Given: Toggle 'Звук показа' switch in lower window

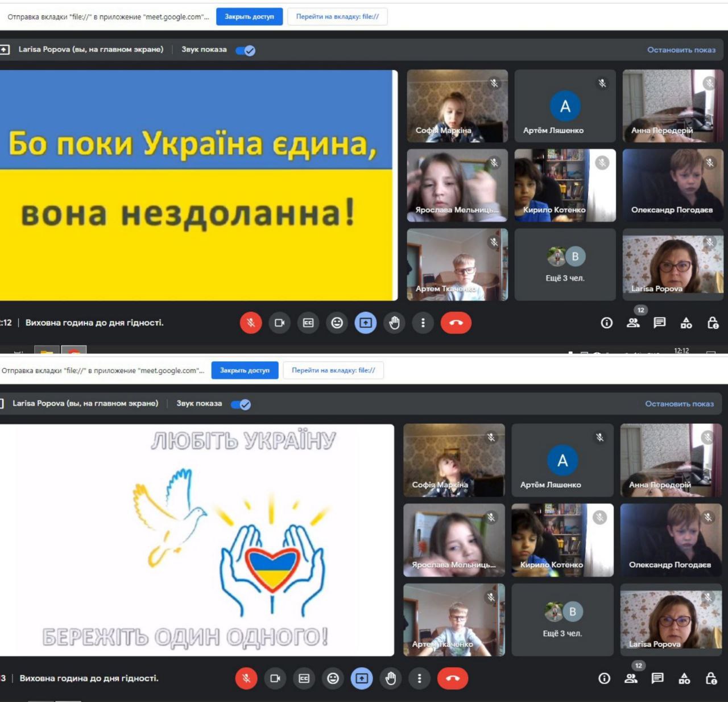Looking at the screenshot, I should click(241, 404).
